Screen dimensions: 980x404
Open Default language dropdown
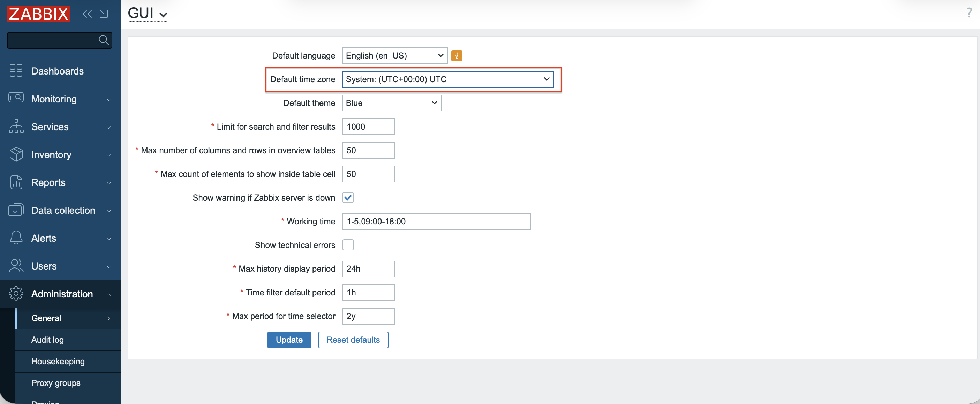pos(394,56)
